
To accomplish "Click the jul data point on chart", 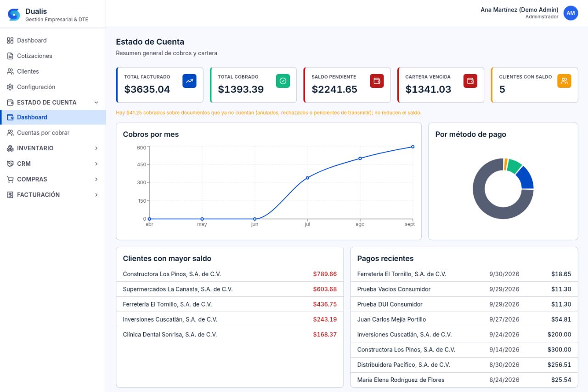I will (307, 178).
